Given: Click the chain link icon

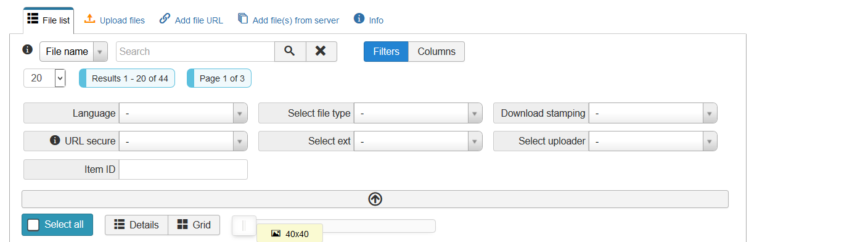Looking at the screenshot, I should [x=165, y=19].
